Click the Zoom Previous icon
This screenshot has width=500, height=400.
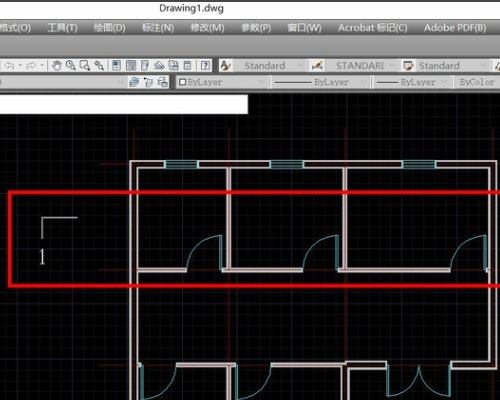tap(99, 66)
